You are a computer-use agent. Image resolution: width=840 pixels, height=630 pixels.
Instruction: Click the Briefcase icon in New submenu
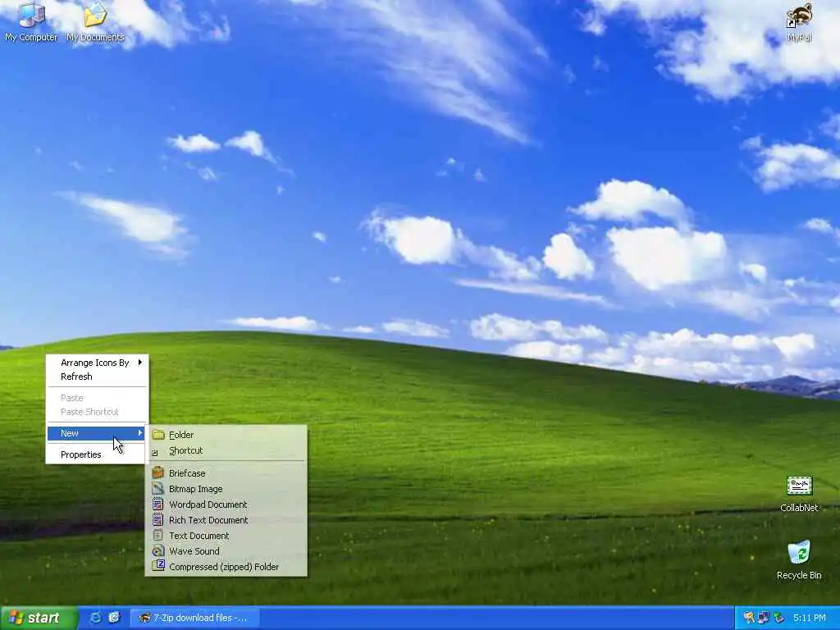point(158,472)
